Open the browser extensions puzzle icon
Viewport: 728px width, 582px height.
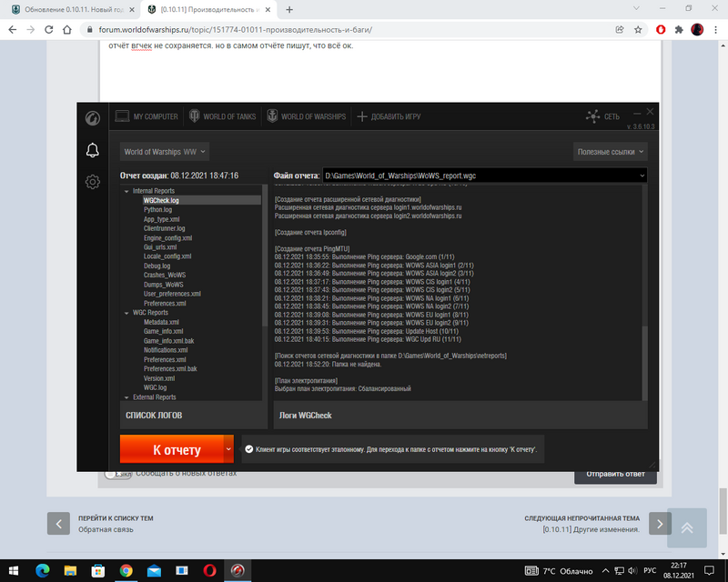pos(679,30)
